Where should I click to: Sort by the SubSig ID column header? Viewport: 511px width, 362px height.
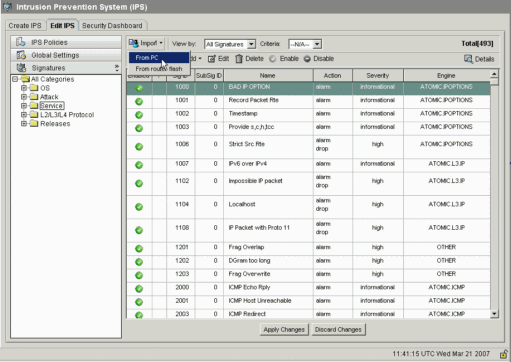click(x=209, y=76)
